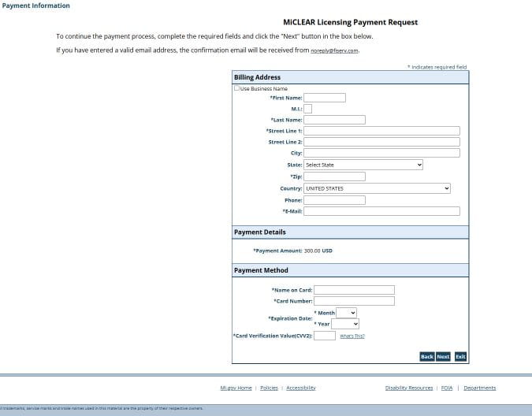Click the Next button
Viewport: 532px width, 416px height.
point(443,356)
